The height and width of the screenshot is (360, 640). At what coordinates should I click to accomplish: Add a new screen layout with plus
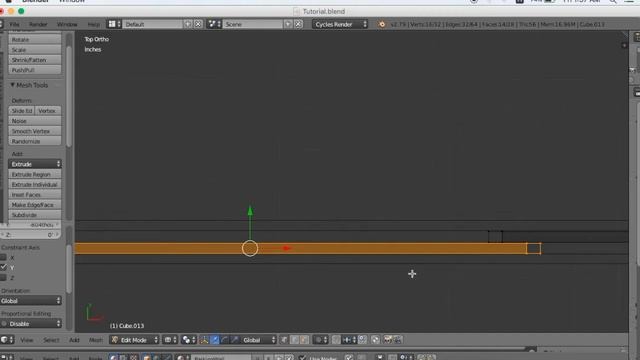coord(188,24)
